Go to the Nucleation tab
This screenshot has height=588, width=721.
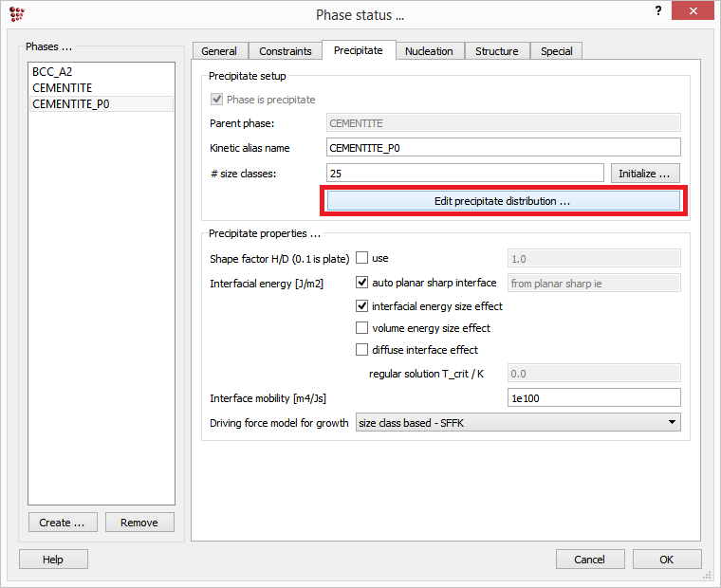(x=429, y=51)
